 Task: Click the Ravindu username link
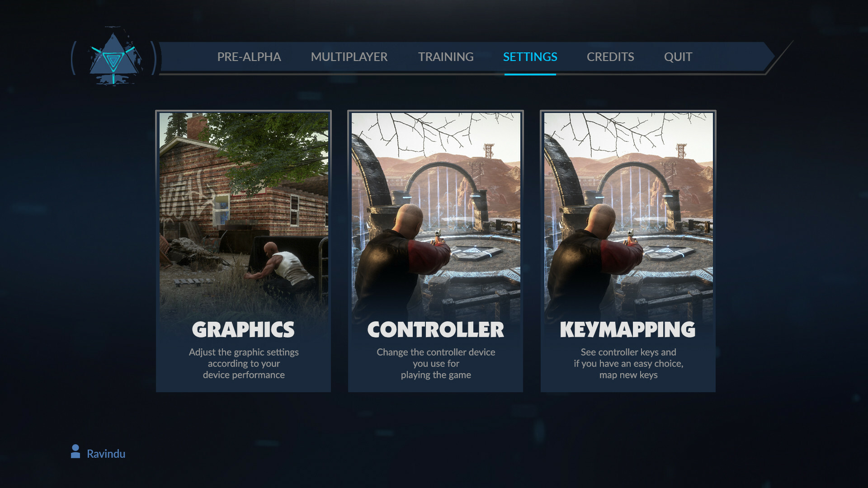click(x=106, y=454)
